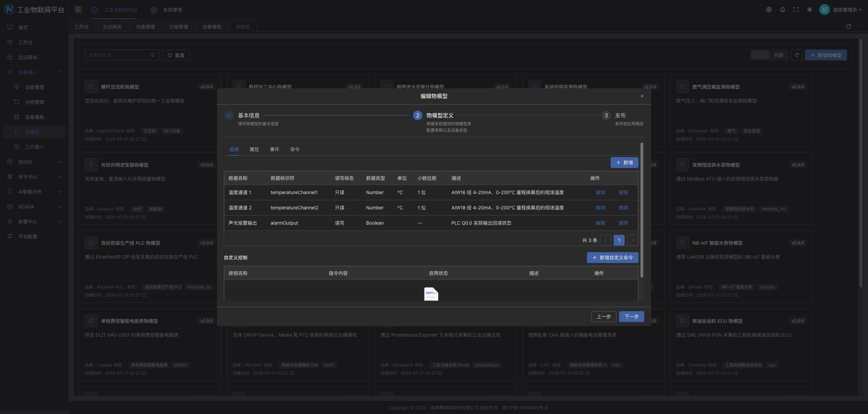Switch to the 命令 tab
868x414 pixels.
click(x=295, y=149)
